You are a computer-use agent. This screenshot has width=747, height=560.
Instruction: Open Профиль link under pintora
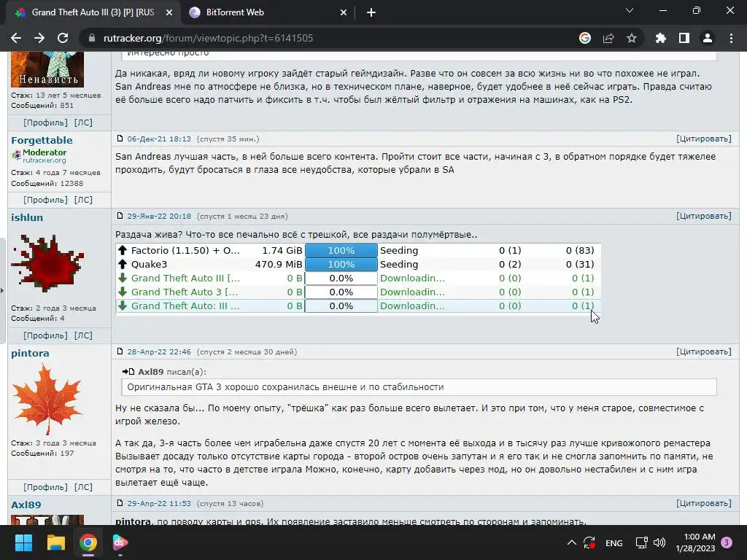[x=46, y=486]
